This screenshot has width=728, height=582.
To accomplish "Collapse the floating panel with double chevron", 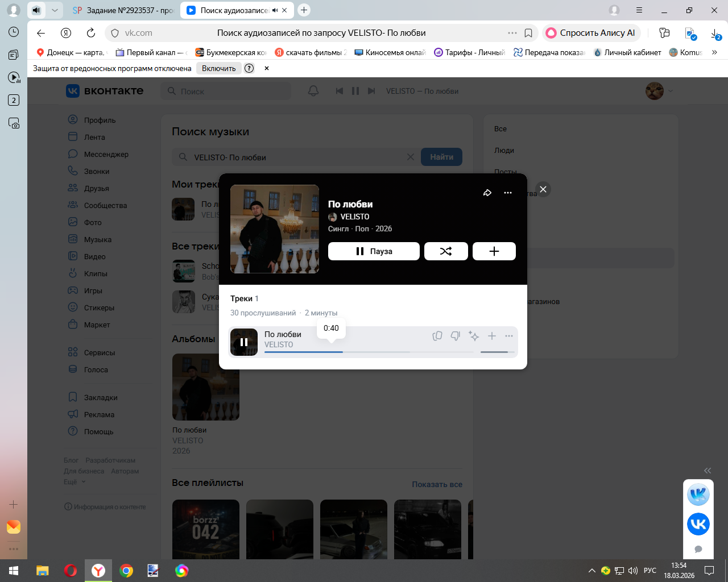I will coord(708,470).
